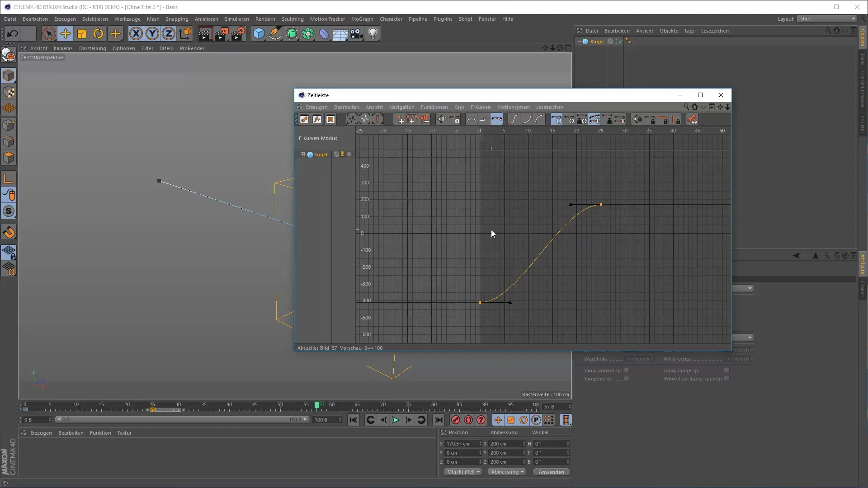The width and height of the screenshot is (868, 488).
Task: Open the first attribute dropdown beside Zeitleiste
Action: tap(743, 288)
